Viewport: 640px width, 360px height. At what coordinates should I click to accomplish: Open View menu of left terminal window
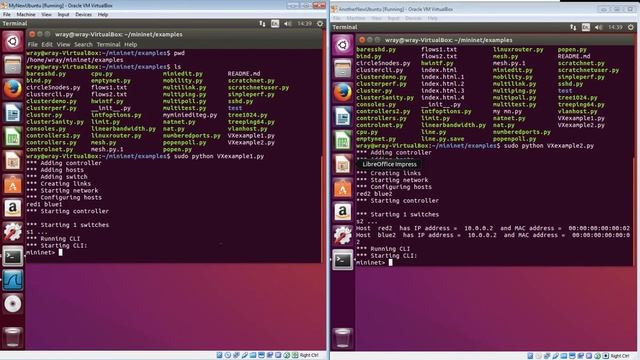click(x=63, y=44)
